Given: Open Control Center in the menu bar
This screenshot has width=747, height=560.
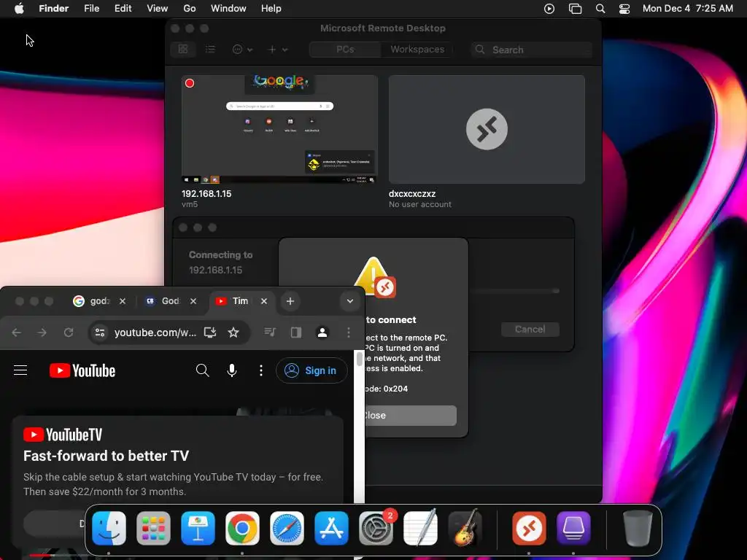Looking at the screenshot, I should [x=624, y=9].
